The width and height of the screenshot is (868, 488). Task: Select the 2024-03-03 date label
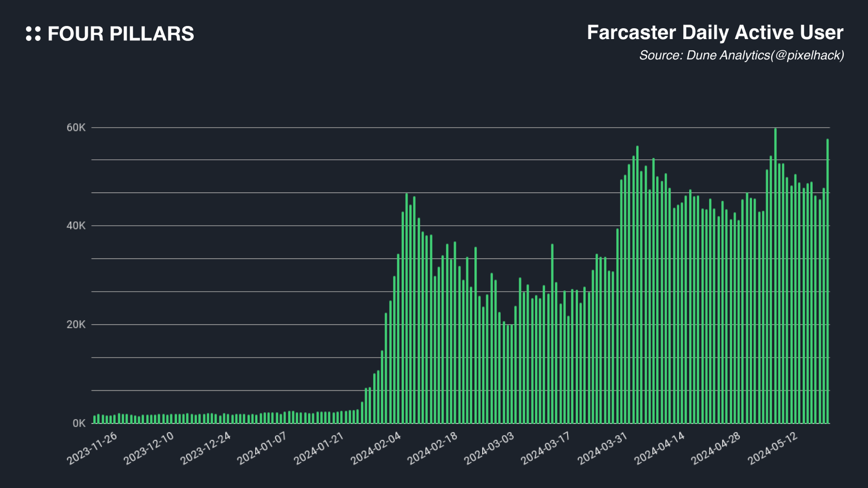[x=489, y=449]
